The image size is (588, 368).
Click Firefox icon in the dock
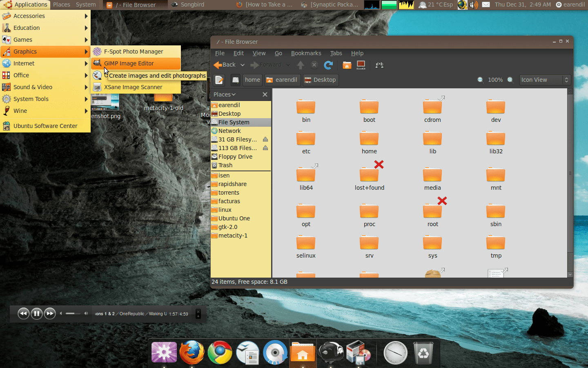pyautogui.click(x=192, y=352)
